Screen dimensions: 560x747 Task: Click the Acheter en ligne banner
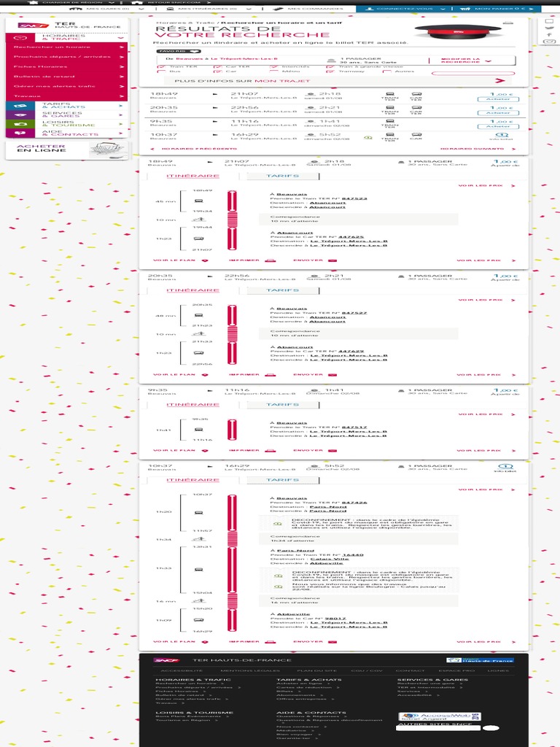click(67, 150)
